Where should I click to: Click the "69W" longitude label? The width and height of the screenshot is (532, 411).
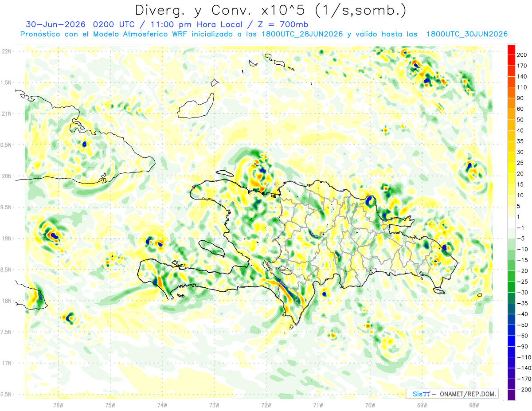click(x=422, y=405)
